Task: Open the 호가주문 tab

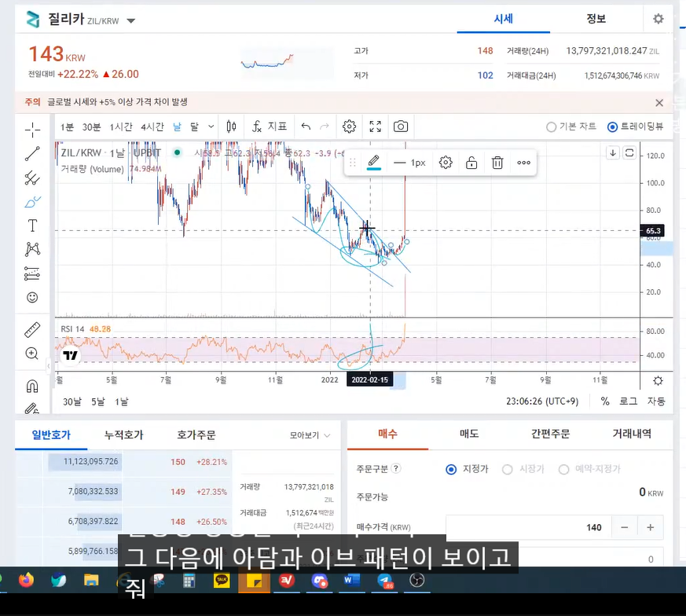Action: tap(196, 434)
